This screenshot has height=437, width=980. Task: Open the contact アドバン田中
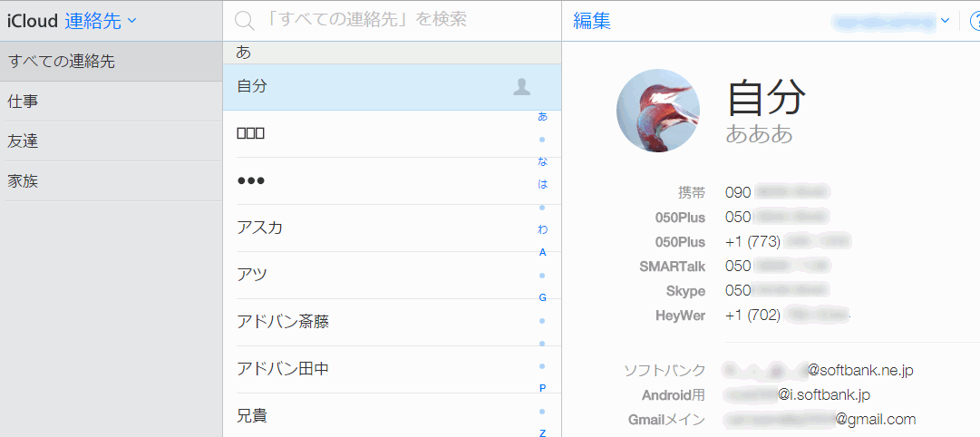click(x=283, y=369)
